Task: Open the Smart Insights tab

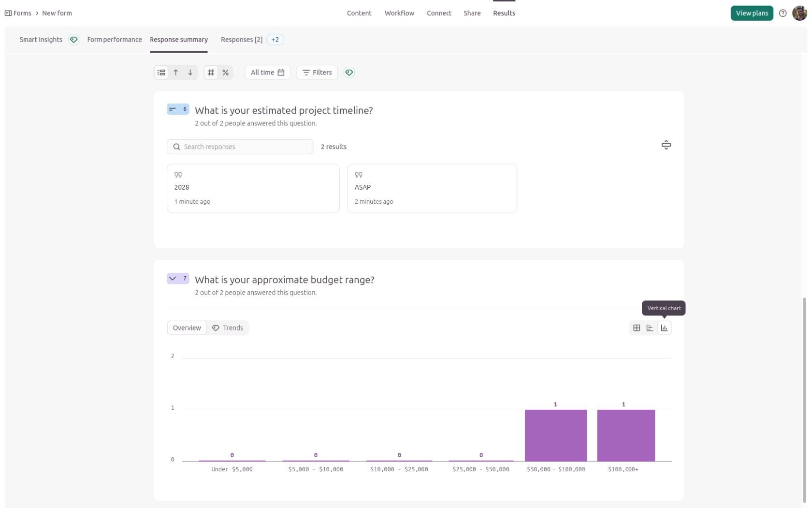Action: coord(41,40)
